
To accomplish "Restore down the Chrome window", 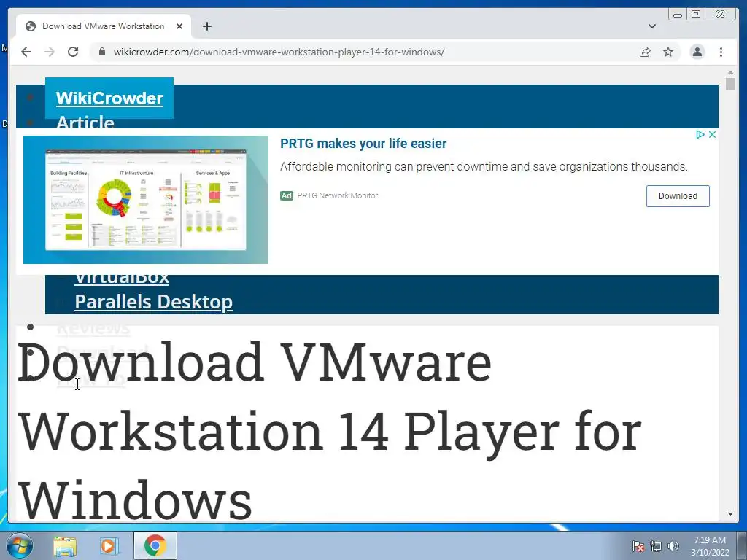I will coord(696,15).
